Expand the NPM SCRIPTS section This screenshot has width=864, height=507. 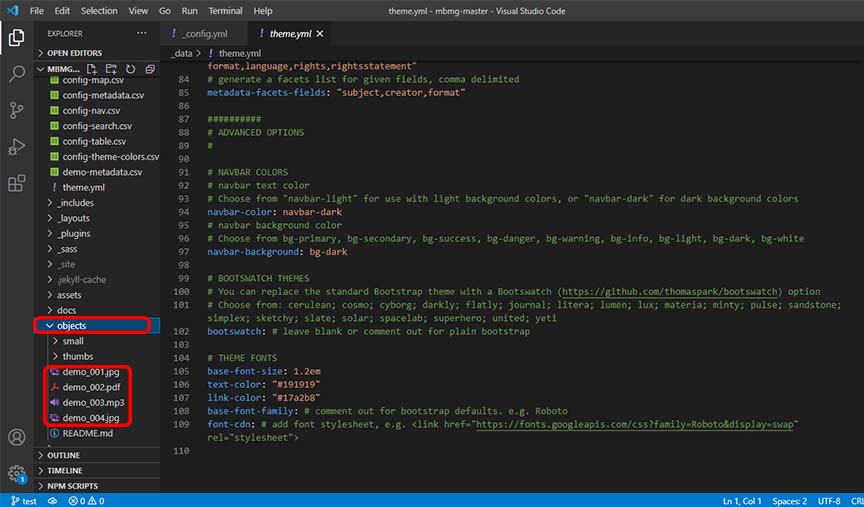(72, 485)
